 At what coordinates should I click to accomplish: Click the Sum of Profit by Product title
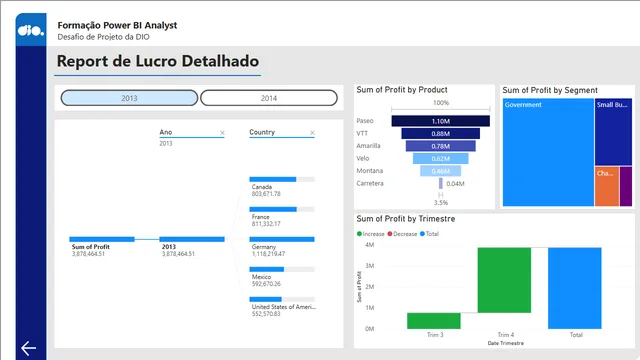click(x=402, y=90)
